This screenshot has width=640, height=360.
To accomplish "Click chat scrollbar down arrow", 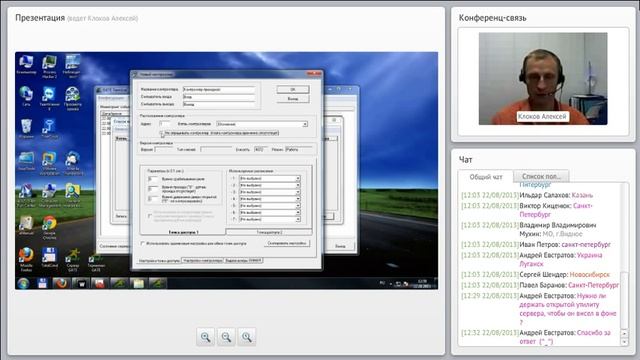I will point(624,343).
